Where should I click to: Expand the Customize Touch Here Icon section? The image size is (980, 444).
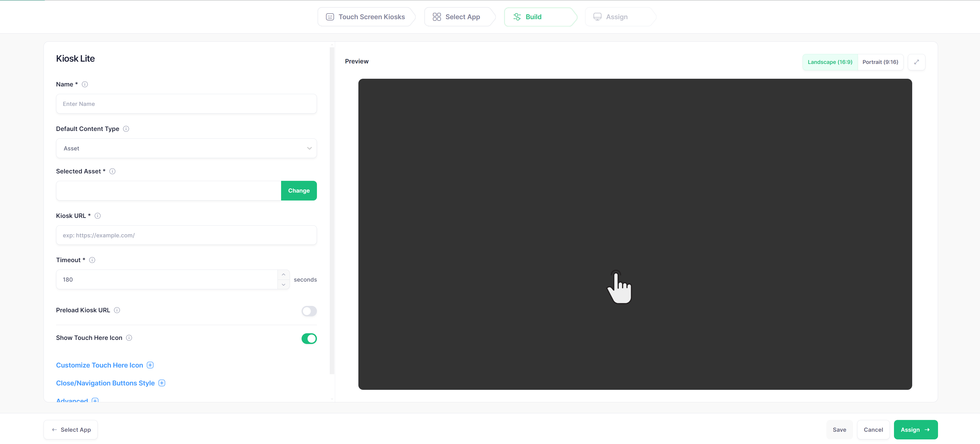tap(150, 365)
